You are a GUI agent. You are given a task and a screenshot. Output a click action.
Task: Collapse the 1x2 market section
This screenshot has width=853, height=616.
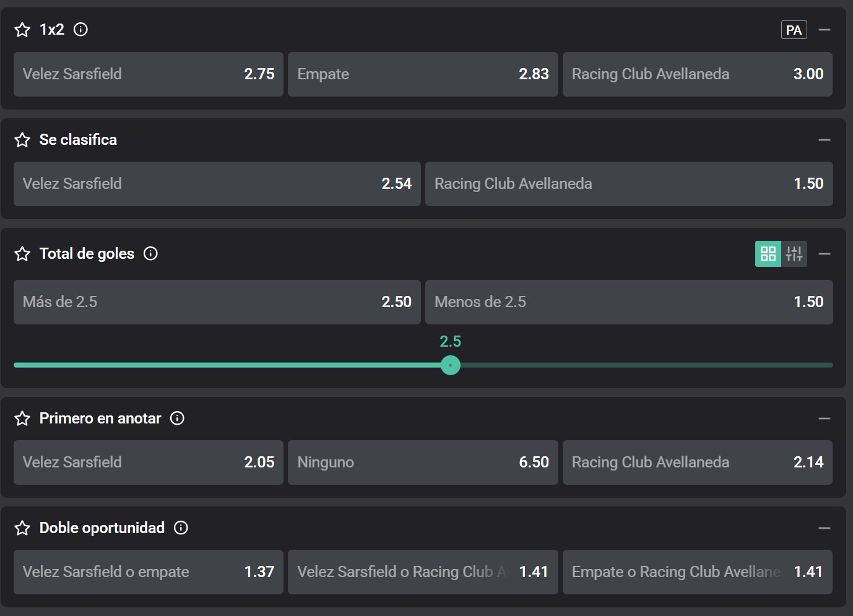pos(825,30)
